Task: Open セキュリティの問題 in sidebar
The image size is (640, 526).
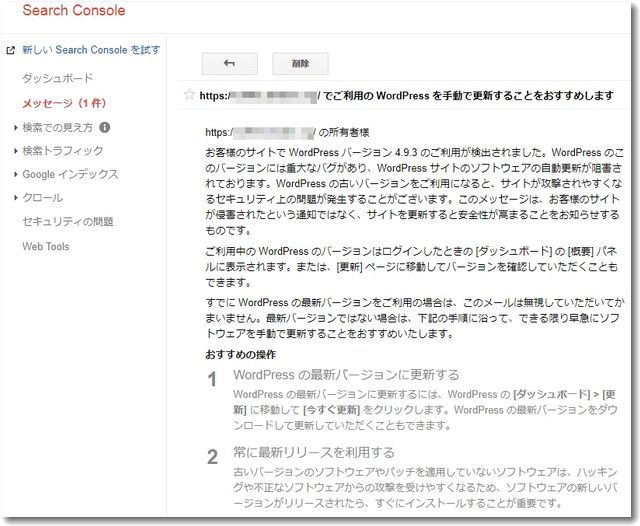Action: (68, 222)
